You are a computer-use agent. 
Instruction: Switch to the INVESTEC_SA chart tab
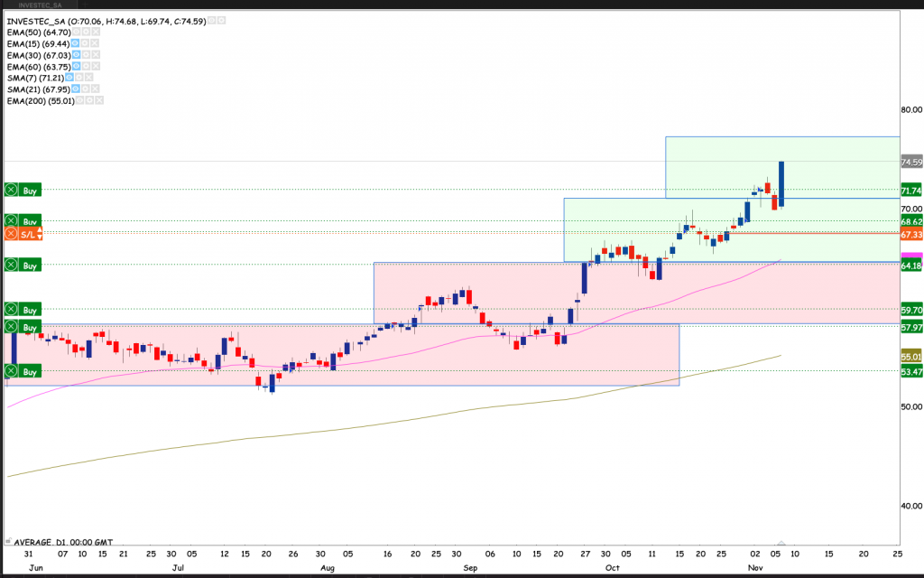(x=29, y=5)
